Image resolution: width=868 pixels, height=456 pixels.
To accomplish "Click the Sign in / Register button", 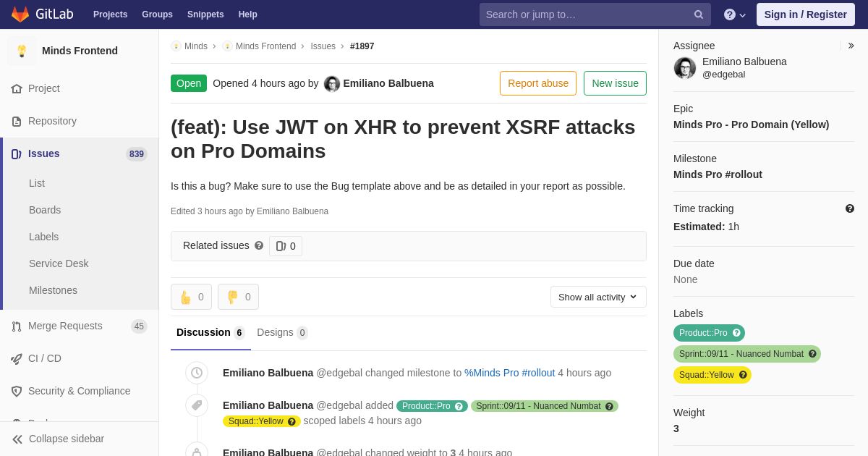I will coord(806,14).
